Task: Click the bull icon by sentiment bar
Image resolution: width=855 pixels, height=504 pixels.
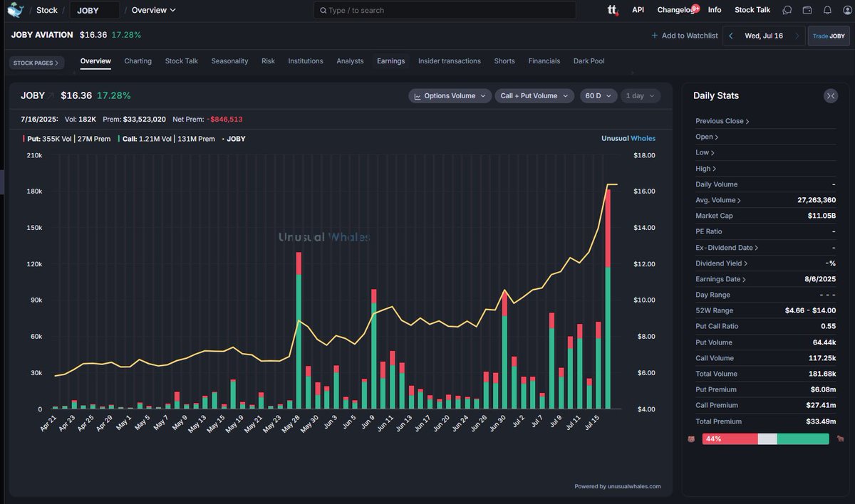Action: (x=841, y=439)
